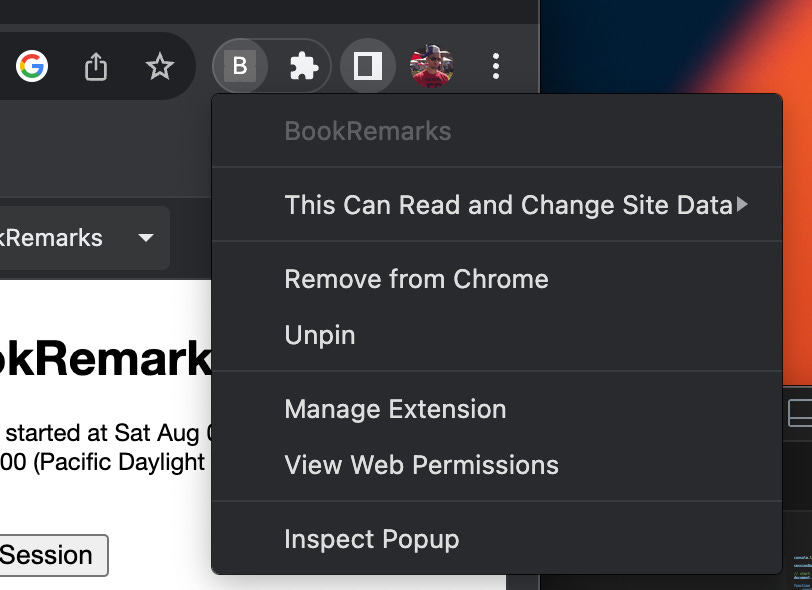812x590 pixels.
Task: Share this page via share icon
Action: 96,66
